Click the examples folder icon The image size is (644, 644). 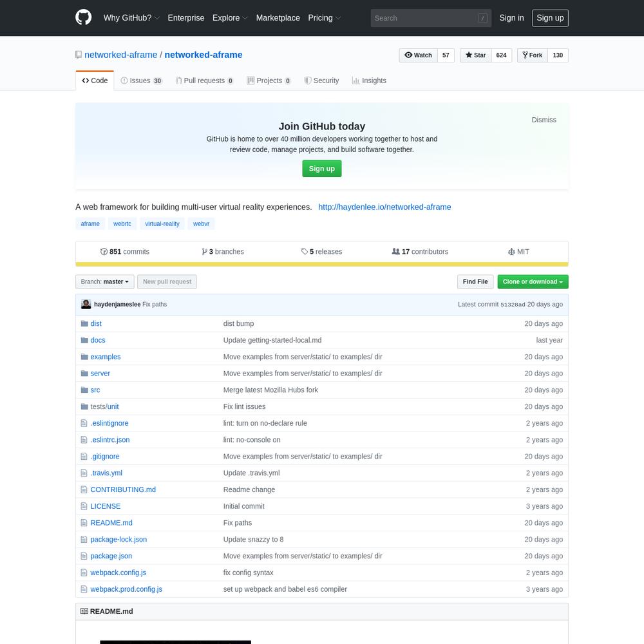pyautogui.click(x=84, y=357)
